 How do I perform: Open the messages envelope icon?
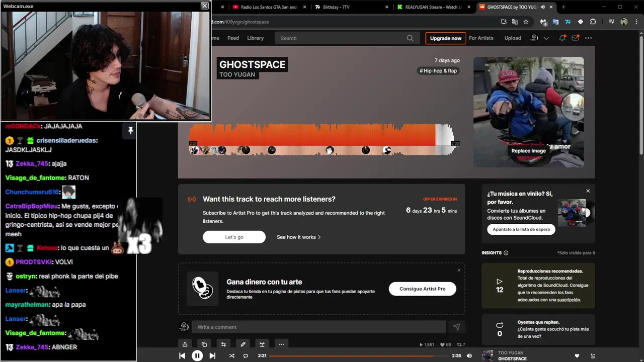click(x=575, y=38)
